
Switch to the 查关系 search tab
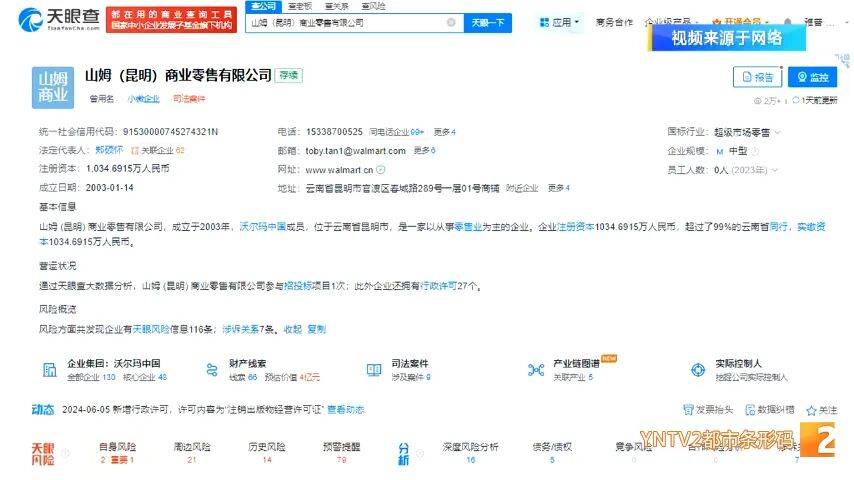[337, 6]
